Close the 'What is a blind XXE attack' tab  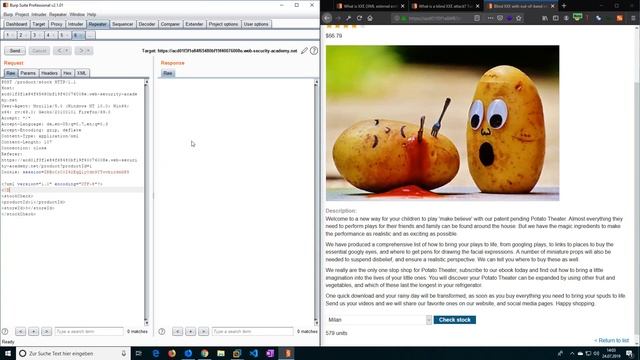click(x=477, y=6)
